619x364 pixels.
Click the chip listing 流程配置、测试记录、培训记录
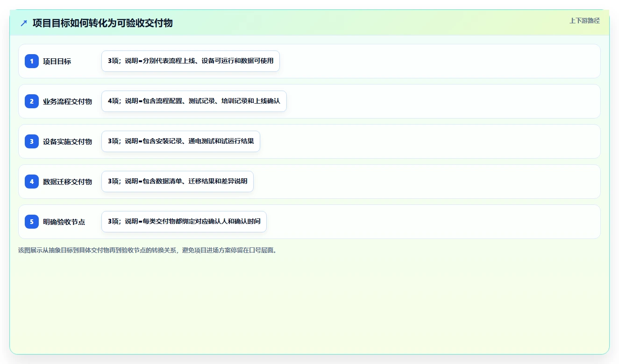click(x=194, y=101)
